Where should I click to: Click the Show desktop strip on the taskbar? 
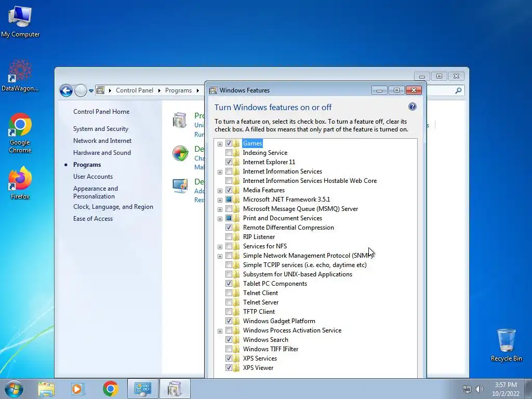528,389
